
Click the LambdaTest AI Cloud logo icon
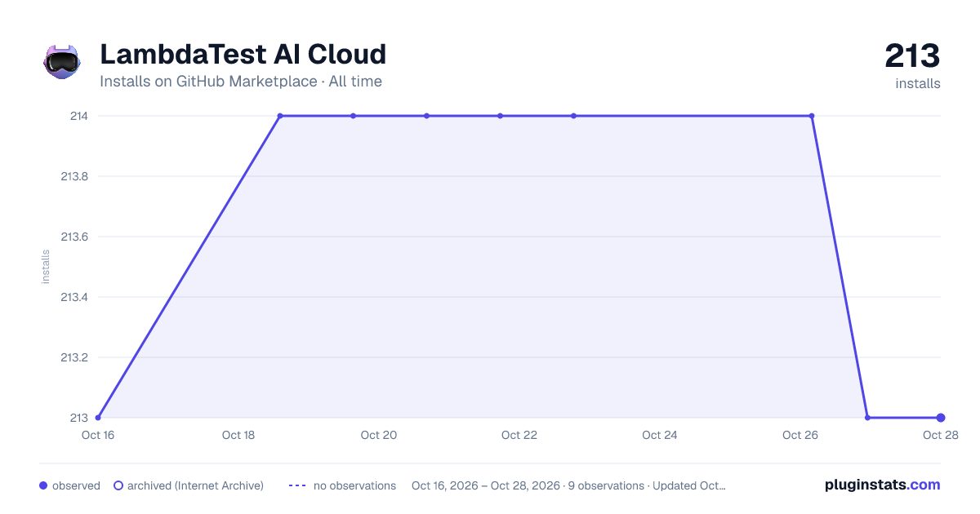click(x=62, y=62)
